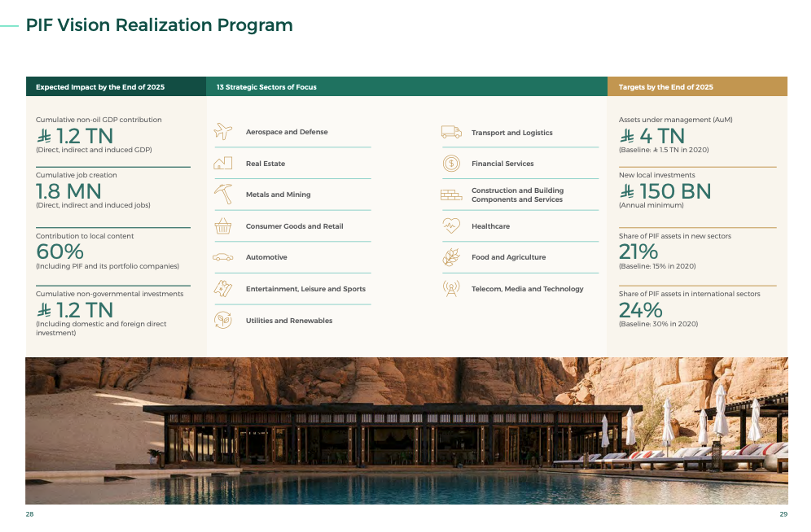
Task: Select the '13 Strategic Sectors of Focus' header
Action: pos(267,87)
